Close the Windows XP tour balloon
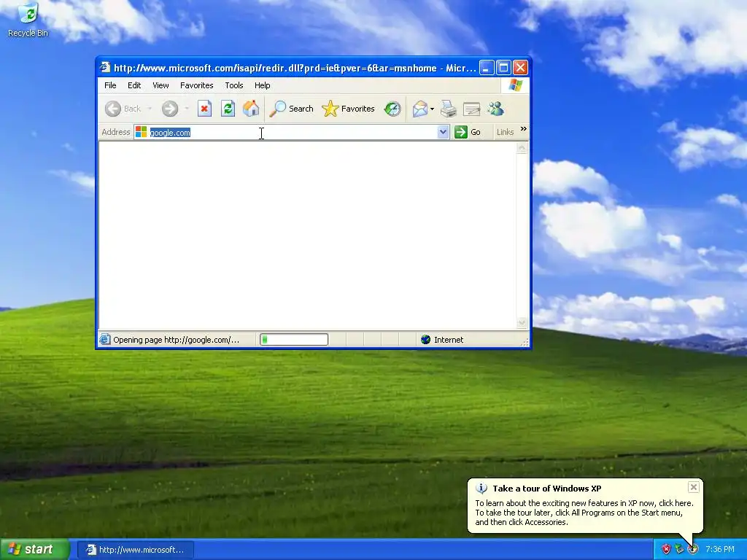The image size is (747, 560). [694, 486]
